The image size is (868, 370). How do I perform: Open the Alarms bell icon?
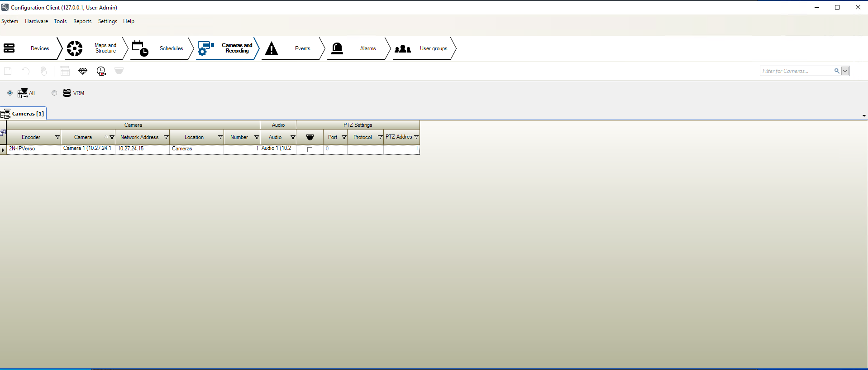tap(337, 48)
